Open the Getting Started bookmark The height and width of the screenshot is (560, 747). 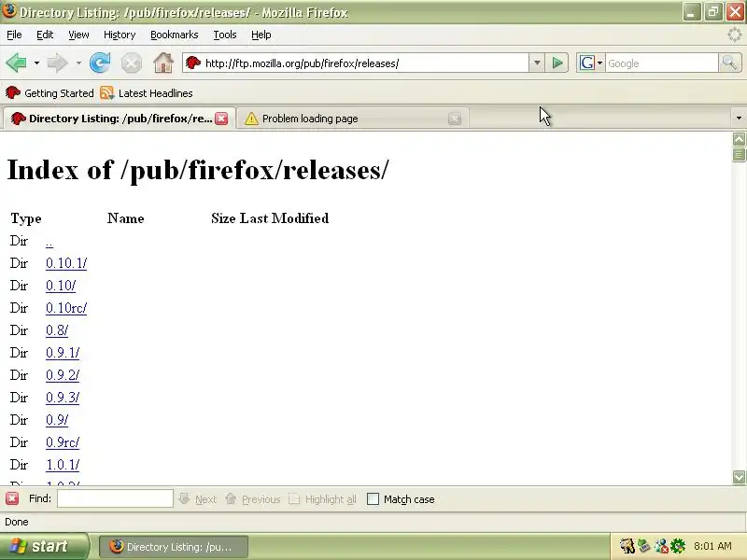49,93
